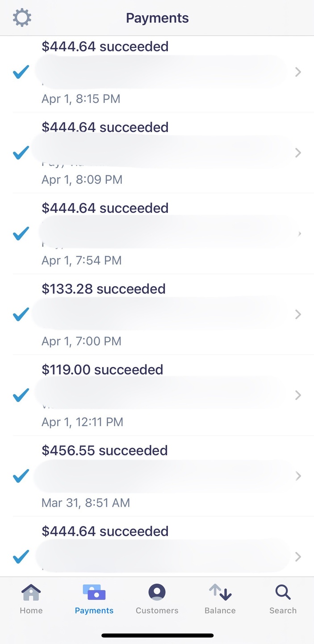The width and height of the screenshot is (314, 644).
Task: Open the $119.00 succeeded payment
Action: point(102,370)
